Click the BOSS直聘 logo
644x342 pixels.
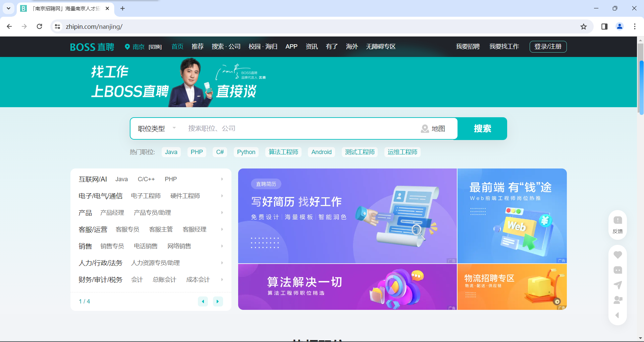pyautogui.click(x=92, y=47)
